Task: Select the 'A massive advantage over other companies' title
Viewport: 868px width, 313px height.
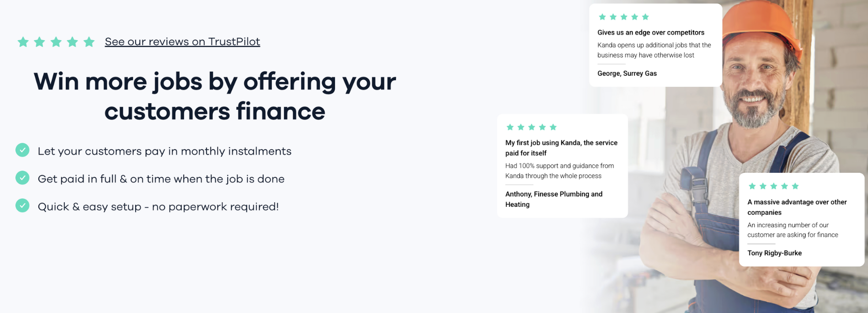Action: [x=797, y=207]
